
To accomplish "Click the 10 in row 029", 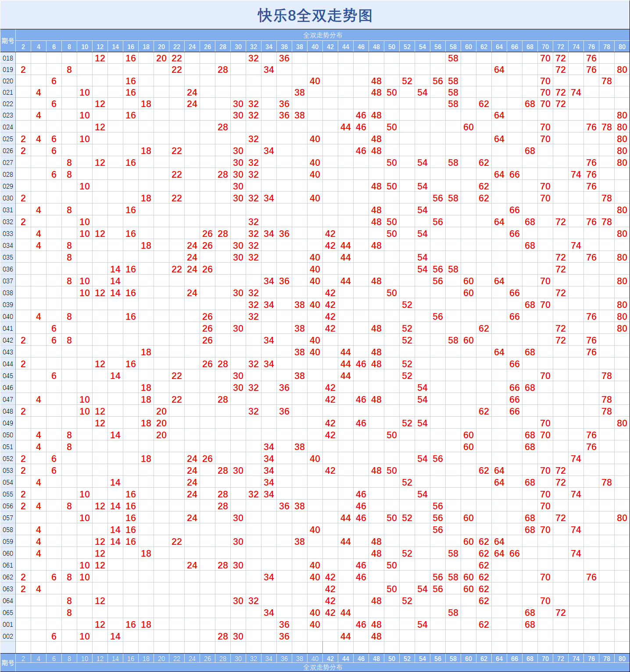I will coord(85,186).
